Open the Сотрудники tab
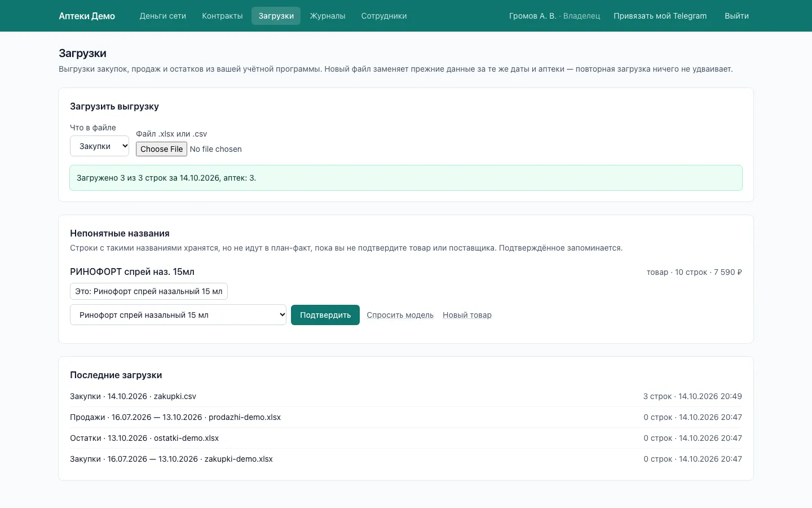This screenshot has height=508, width=812. (384, 16)
